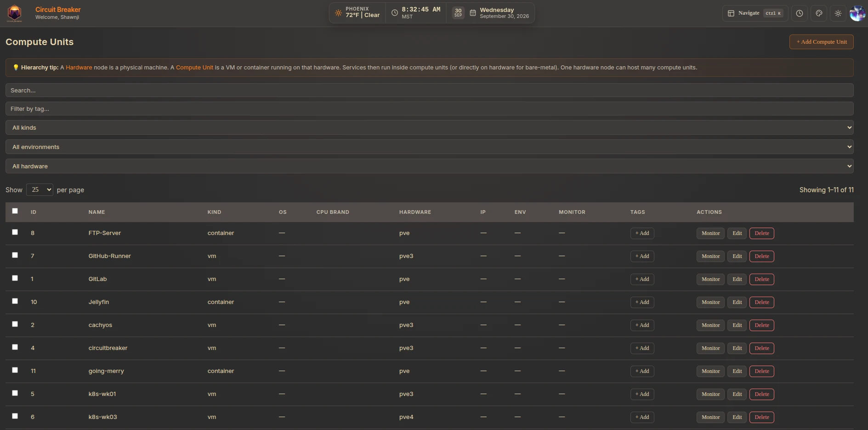This screenshot has height=430, width=868.
Task: Delete the k8s-wk03 compute unit
Action: (762, 417)
